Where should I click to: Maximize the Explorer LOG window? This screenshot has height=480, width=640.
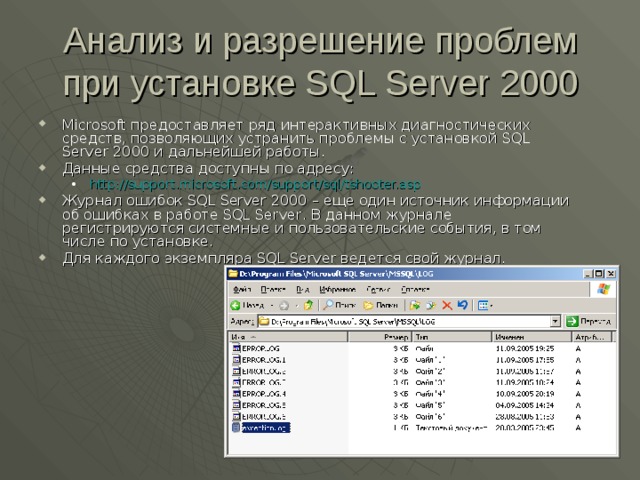click(599, 274)
